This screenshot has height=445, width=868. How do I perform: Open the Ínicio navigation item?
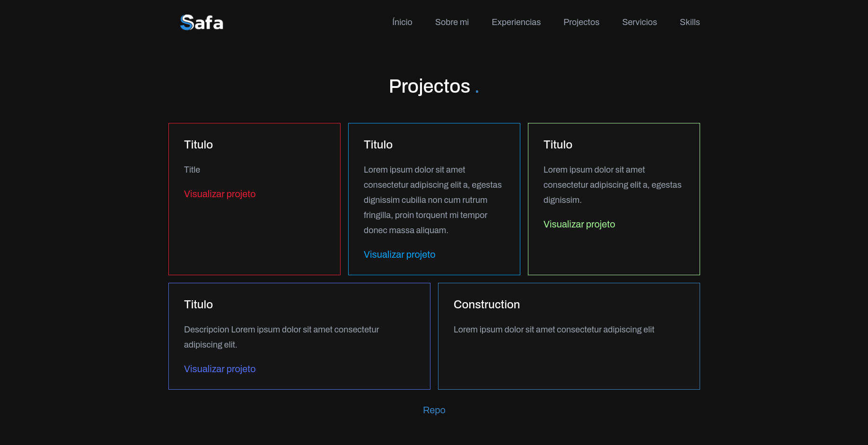(402, 22)
